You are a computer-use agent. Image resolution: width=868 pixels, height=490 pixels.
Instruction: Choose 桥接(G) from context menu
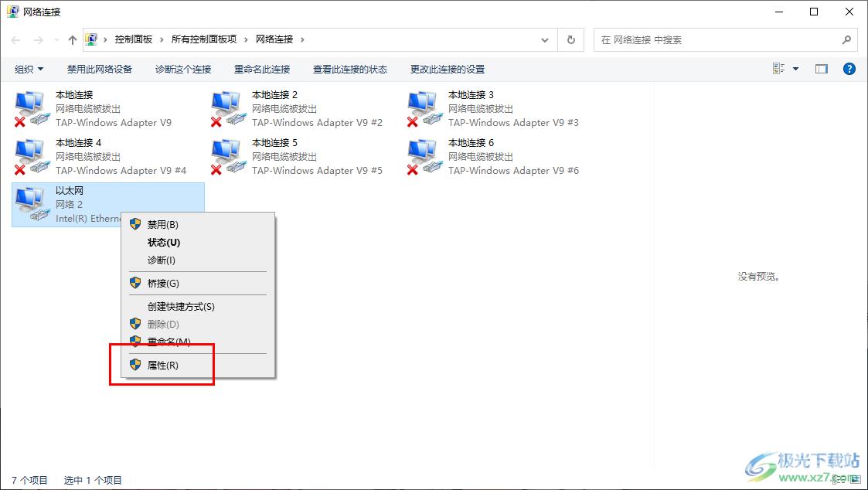click(x=198, y=283)
